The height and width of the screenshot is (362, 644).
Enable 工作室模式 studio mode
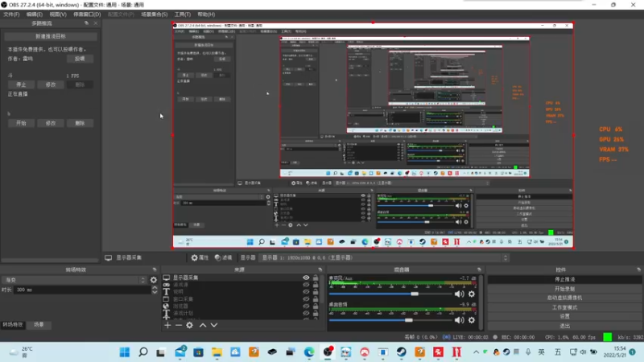point(565,307)
